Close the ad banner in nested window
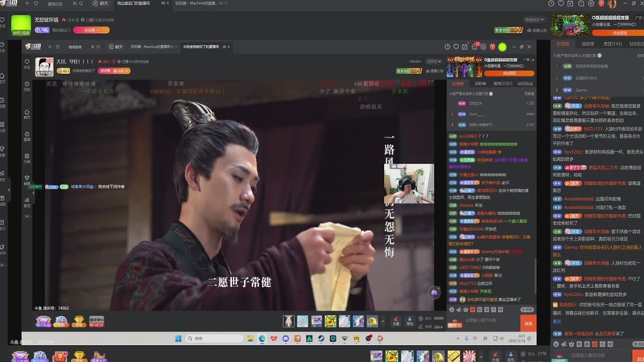This screenshot has height=362, width=644. tap(533, 60)
